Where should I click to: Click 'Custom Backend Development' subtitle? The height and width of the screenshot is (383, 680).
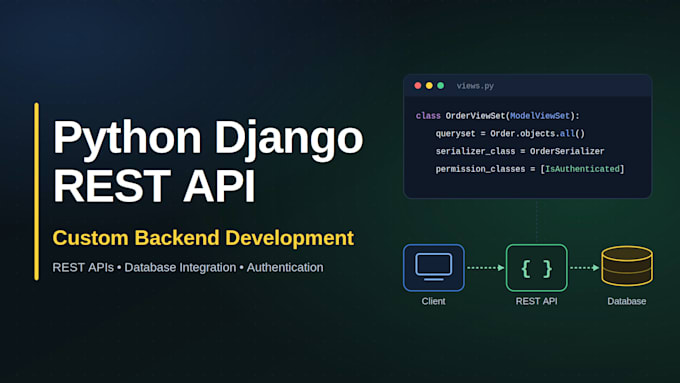tap(203, 238)
